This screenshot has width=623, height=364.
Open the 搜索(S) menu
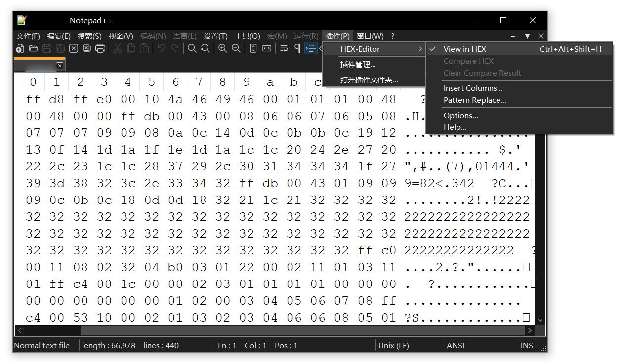click(x=89, y=36)
